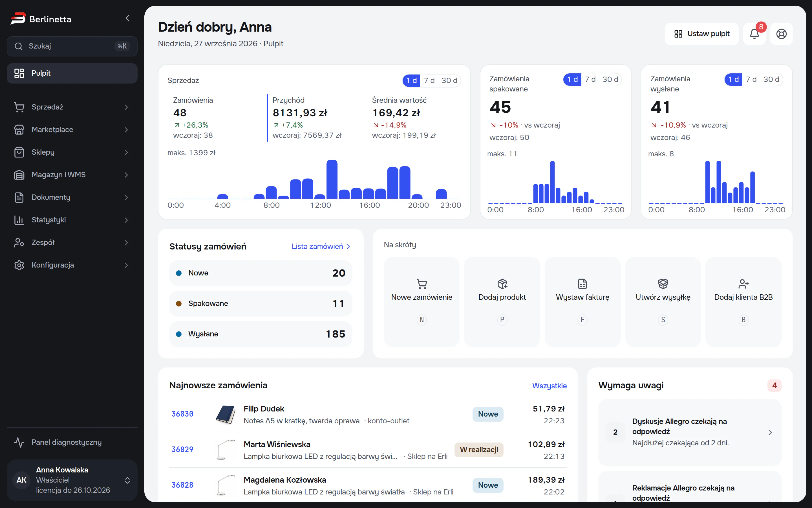This screenshot has width=812, height=508.
Task: Click the Dodaj klienta B2B user icon
Action: coord(743,284)
